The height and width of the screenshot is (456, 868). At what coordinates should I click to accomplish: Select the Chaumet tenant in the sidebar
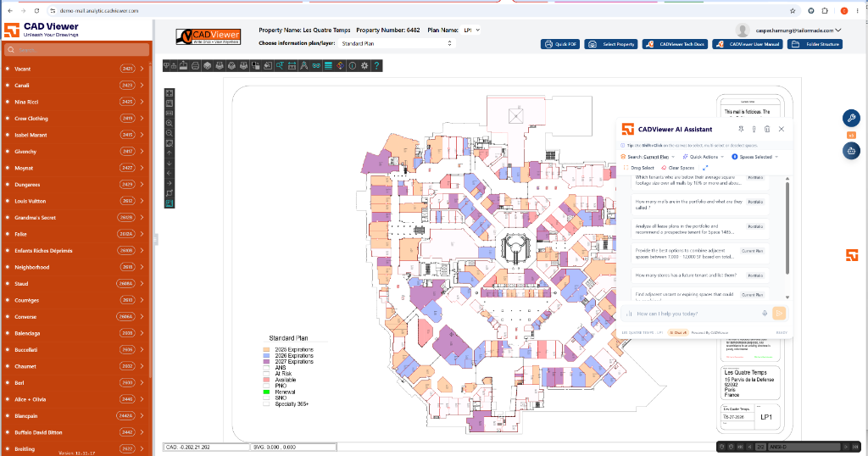point(75,366)
